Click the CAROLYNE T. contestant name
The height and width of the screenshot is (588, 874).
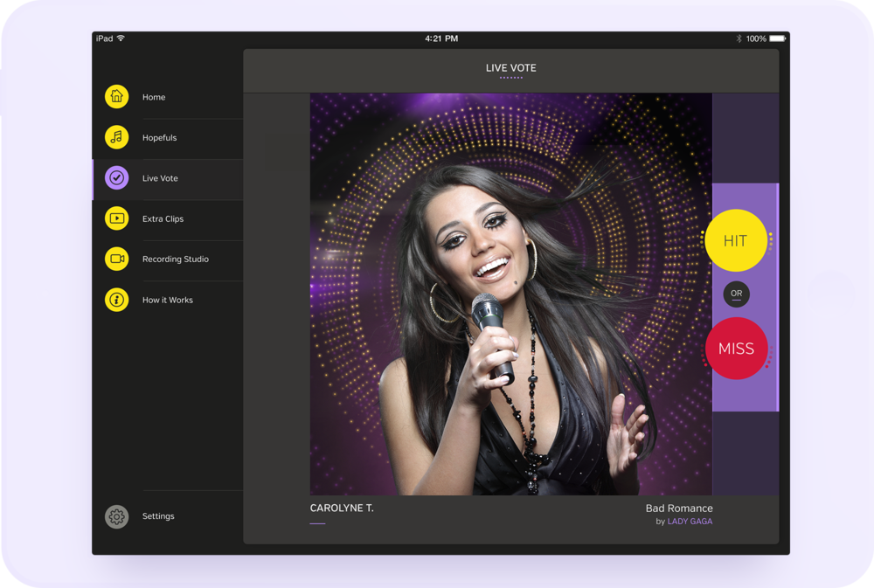point(342,508)
